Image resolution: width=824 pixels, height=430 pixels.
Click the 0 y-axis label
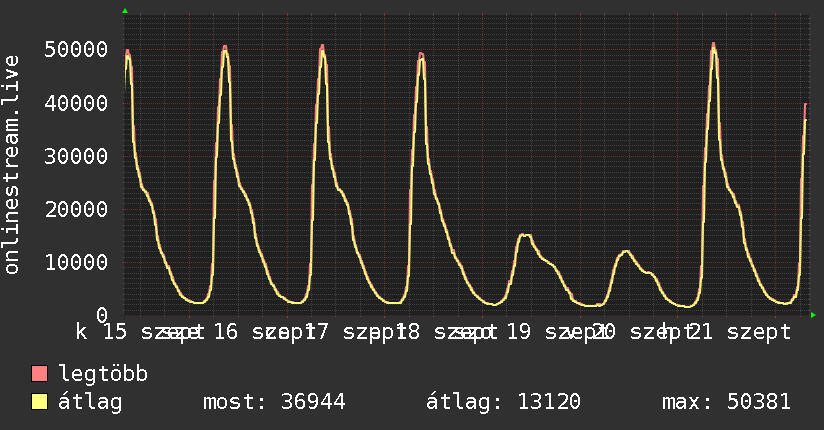[x=102, y=315]
